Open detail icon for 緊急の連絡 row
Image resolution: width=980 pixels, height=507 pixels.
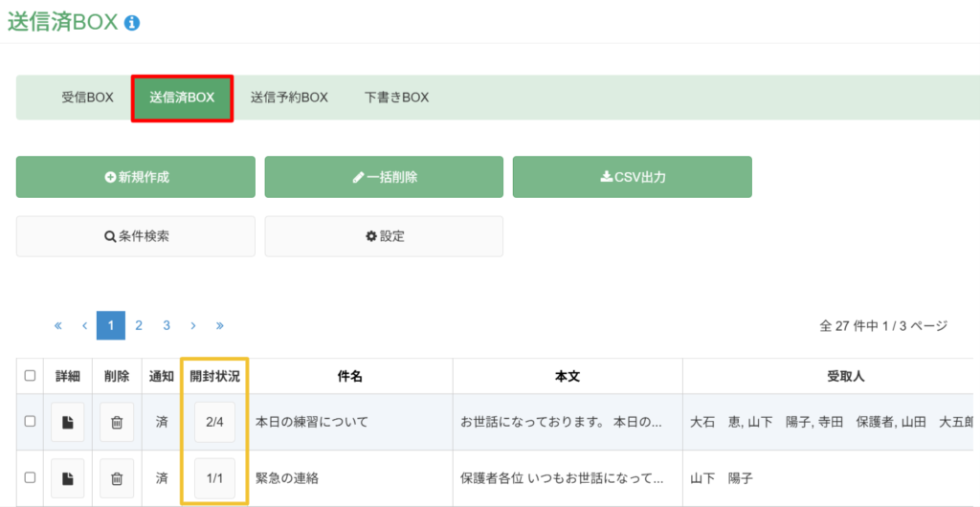[68, 478]
